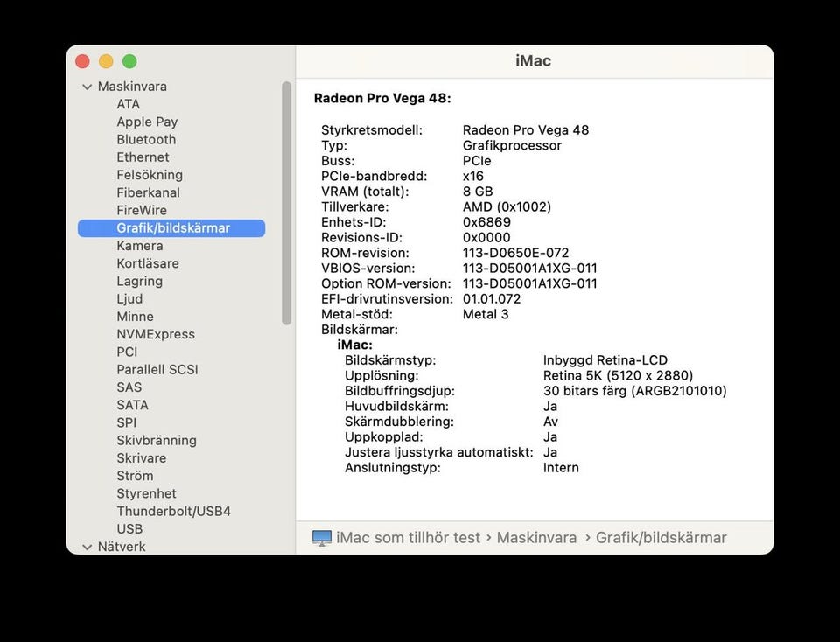Open the Lagring storage entry

(x=139, y=282)
